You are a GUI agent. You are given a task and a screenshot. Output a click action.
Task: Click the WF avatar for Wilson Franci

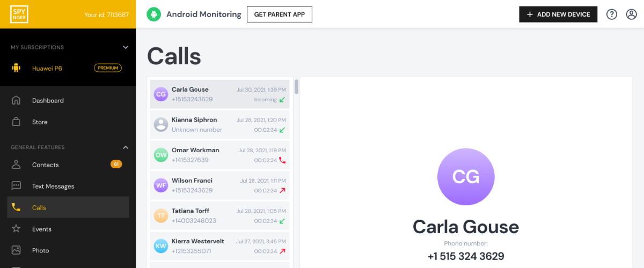point(161,185)
